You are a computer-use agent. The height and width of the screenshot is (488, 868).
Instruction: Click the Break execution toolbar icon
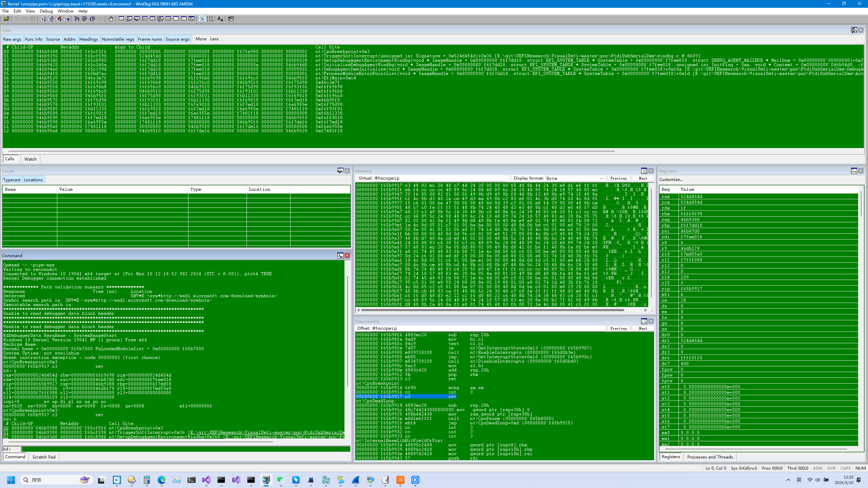pos(66,19)
